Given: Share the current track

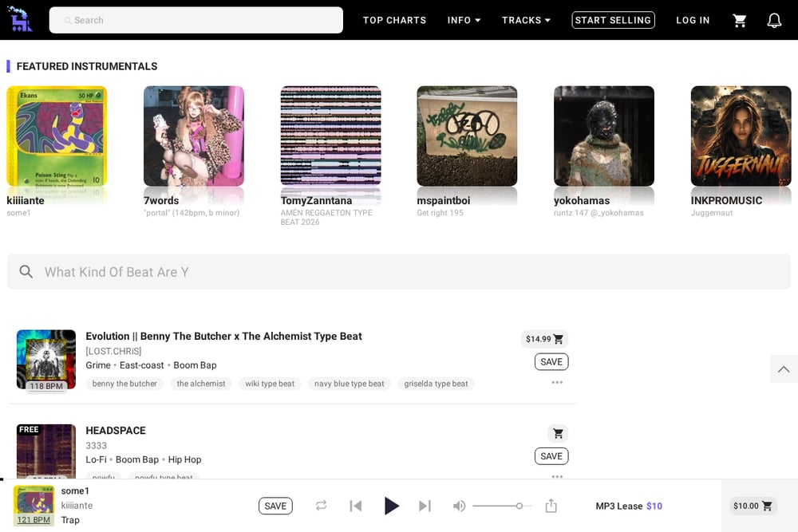Looking at the screenshot, I should pyautogui.click(x=551, y=506).
